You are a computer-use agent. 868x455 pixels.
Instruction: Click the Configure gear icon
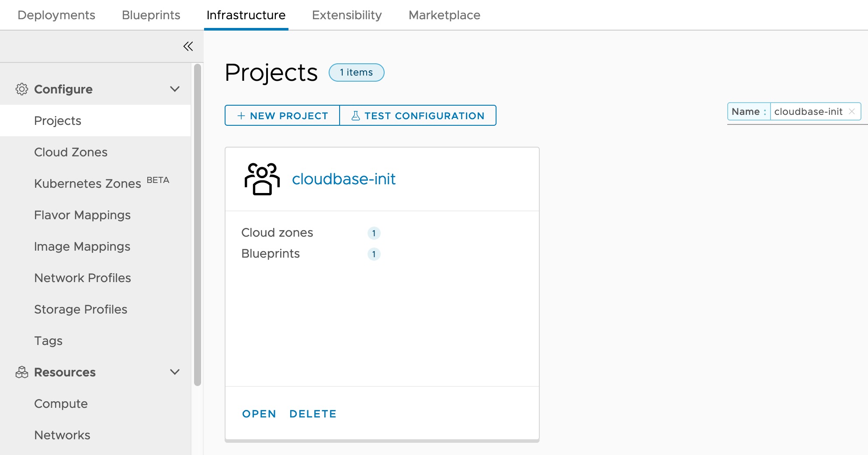tap(21, 89)
